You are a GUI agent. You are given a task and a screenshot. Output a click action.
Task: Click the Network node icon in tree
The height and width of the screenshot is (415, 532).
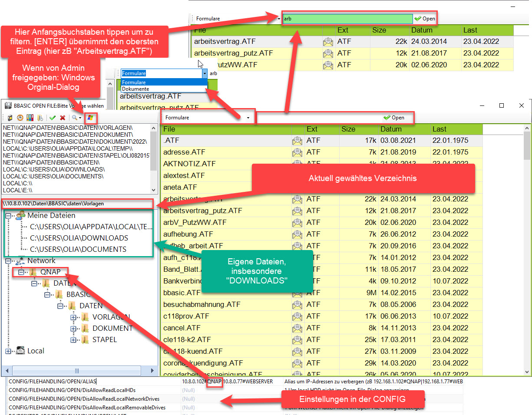click(x=20, y=261)
